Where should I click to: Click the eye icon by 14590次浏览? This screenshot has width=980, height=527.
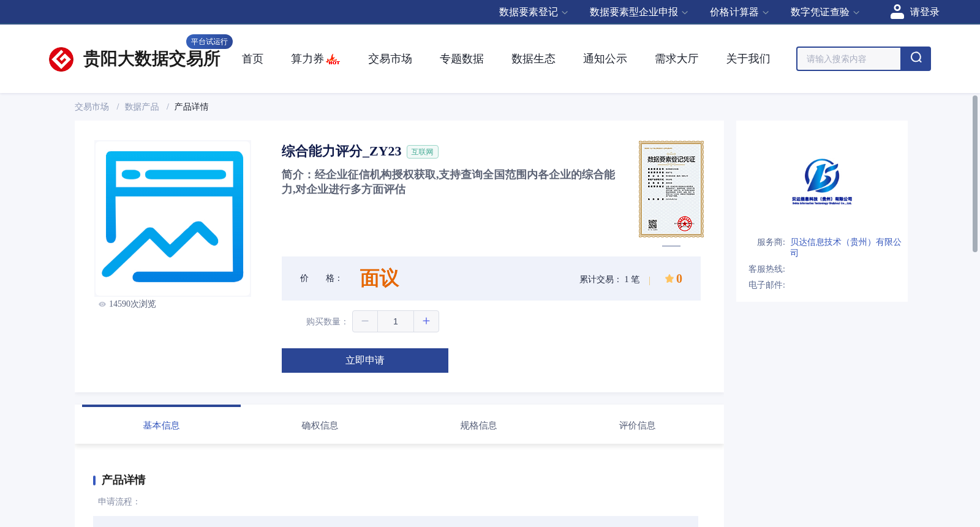tap(102, 304)
